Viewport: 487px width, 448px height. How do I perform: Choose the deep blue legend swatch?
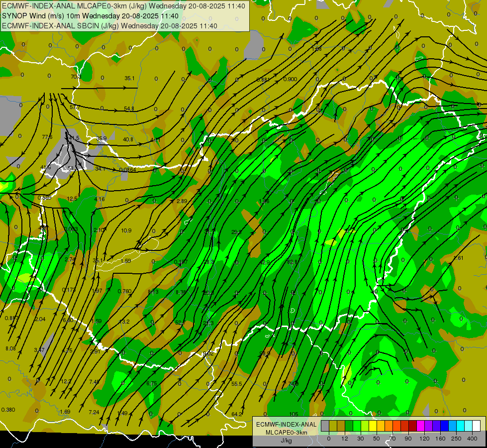445,426
